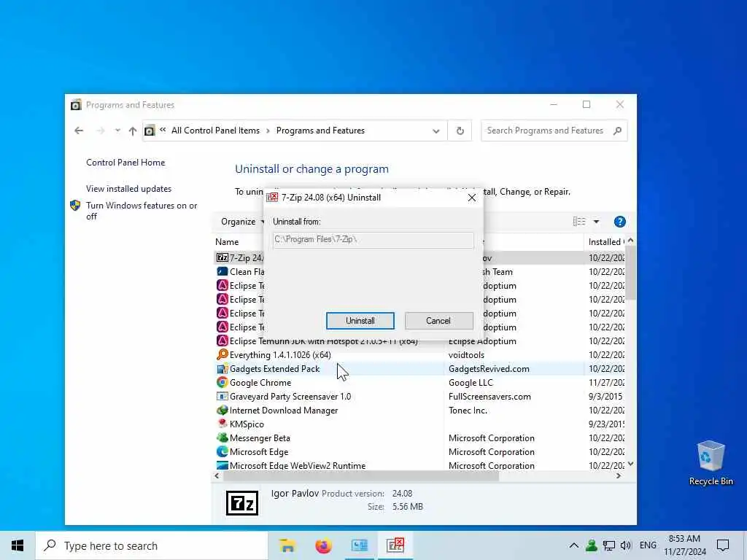The width and height of the screenshot is (747, 560).
Task: Click the change view icon
Action: coord(579,222)
